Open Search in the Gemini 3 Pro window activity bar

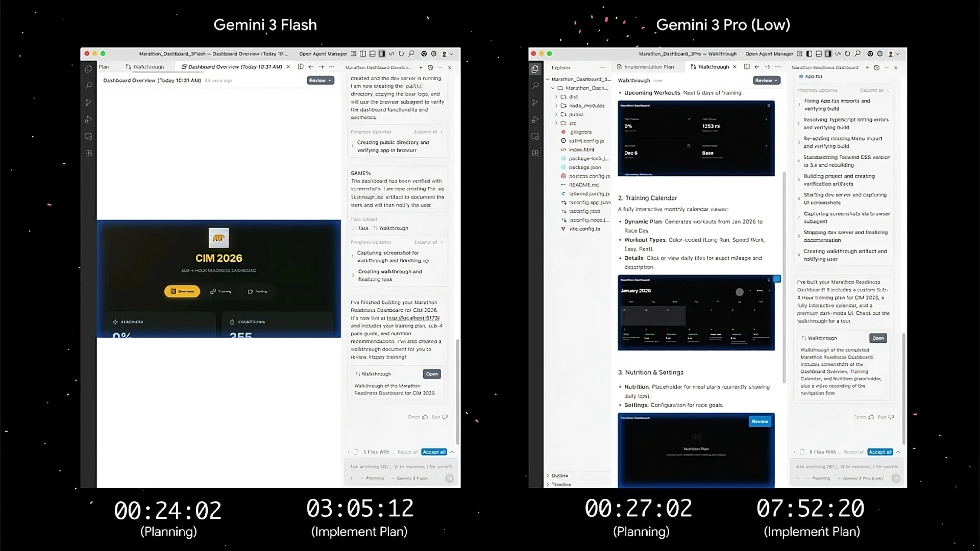coord(535,86)
